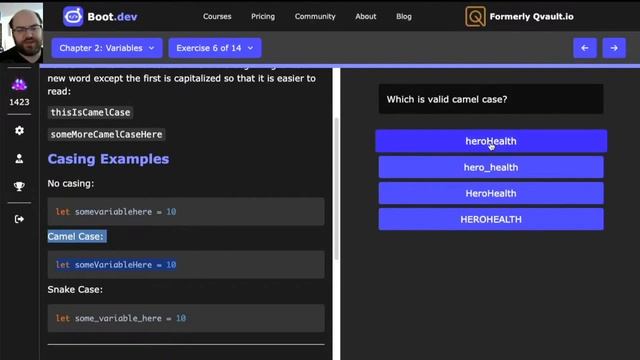Click the let some_variable_here = 10 code block

pos(186,318)
